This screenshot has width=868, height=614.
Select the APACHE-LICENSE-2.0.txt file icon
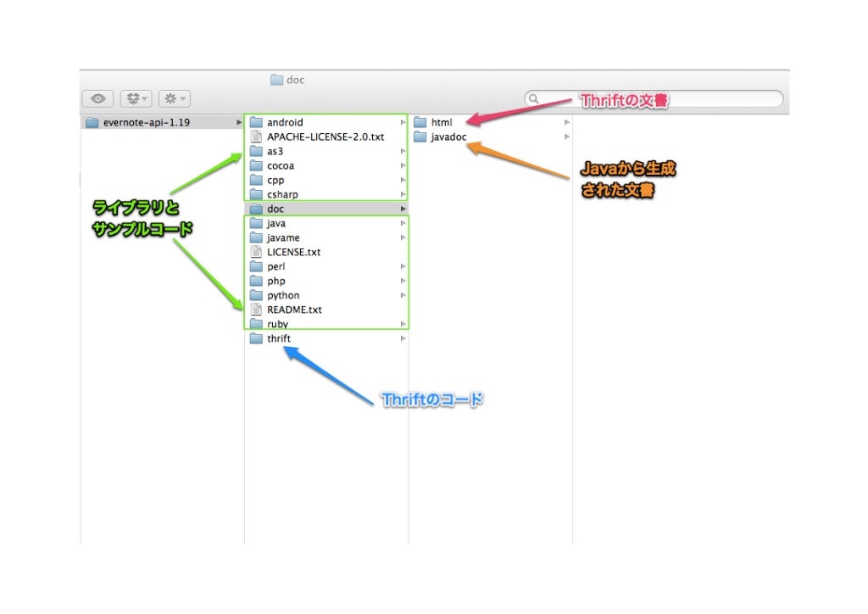(256, 137)
